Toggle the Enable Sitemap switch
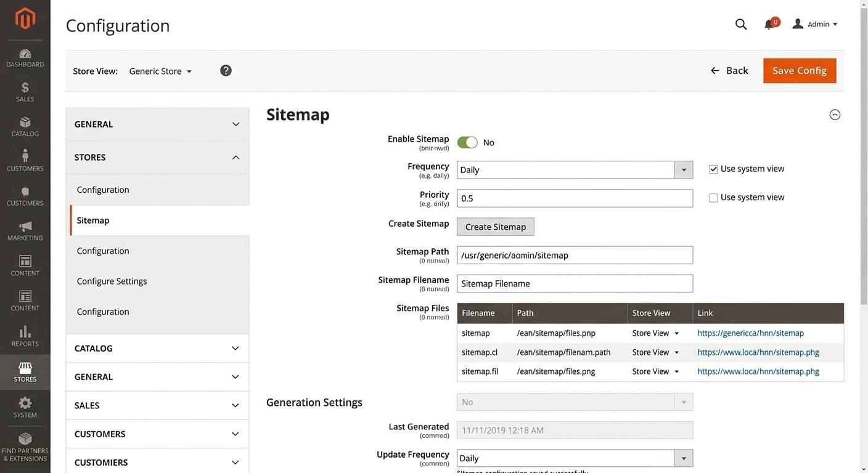 (467, 142)
